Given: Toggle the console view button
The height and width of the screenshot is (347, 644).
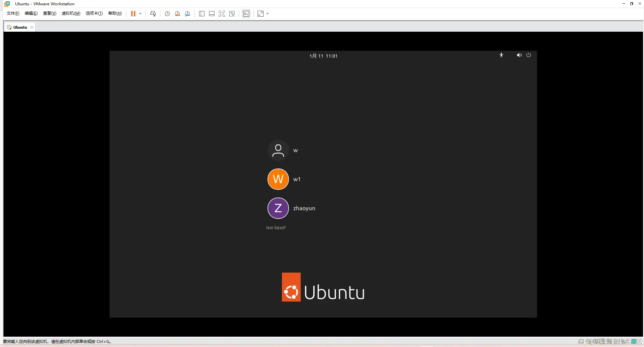Looking at the screenshot, I should point(246,14).
